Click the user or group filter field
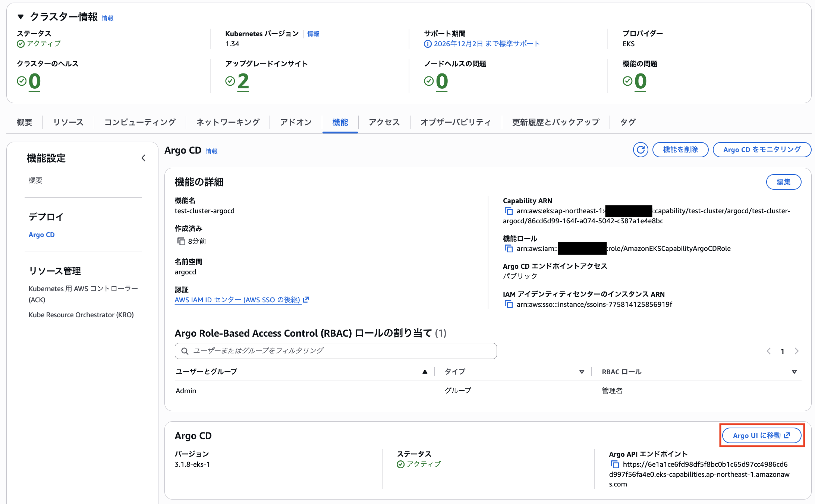 pyautogui.click(x=336, y=351)
